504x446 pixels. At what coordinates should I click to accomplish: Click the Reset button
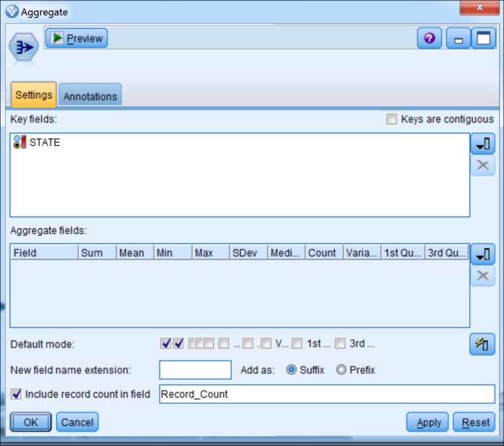474,422
